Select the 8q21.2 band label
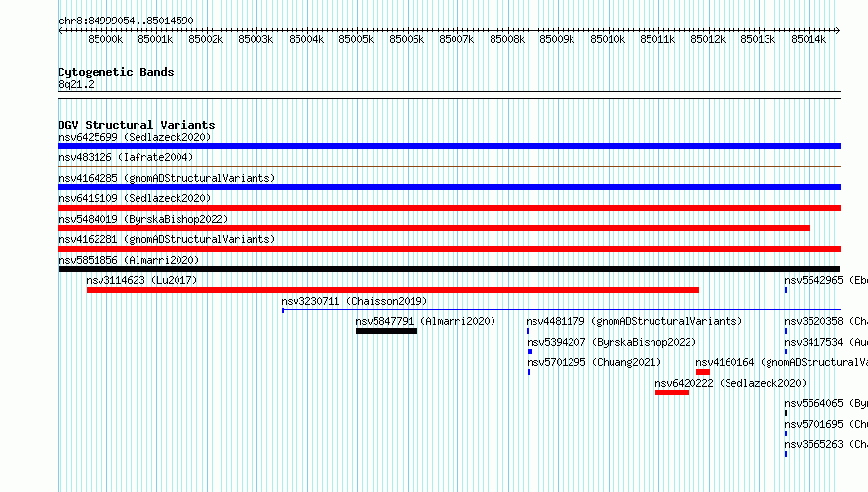 pos(76,84)
